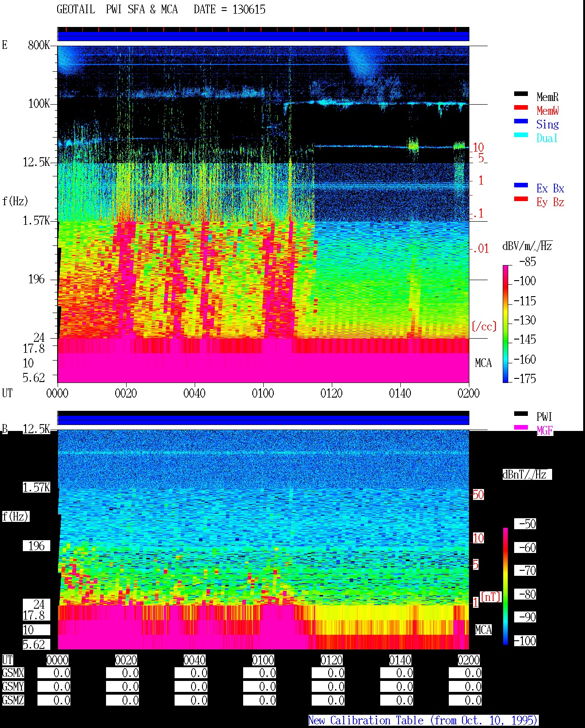Click the MemW legend label
Screen dimensions: 585x728
click(548, 111)
